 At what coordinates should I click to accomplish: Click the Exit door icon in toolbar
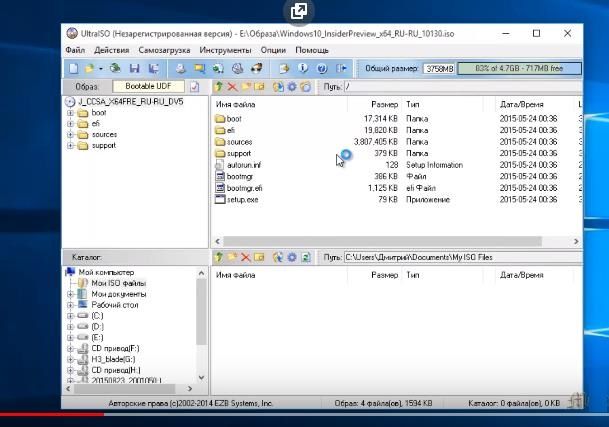[341, 68]
